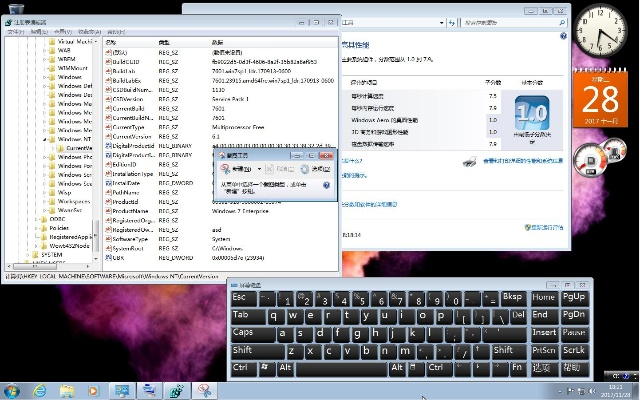Toggle left Shift key on on-screen keyboard

coord(257,350)
